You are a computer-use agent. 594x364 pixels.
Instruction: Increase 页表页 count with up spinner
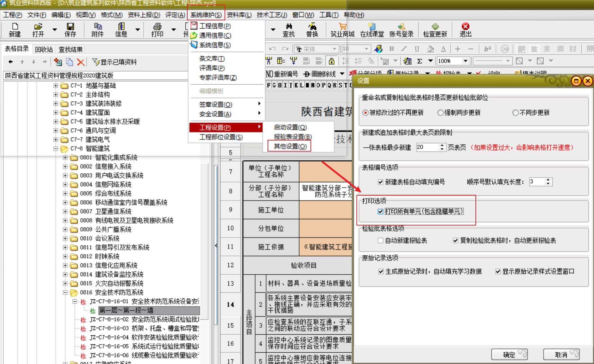442,145
